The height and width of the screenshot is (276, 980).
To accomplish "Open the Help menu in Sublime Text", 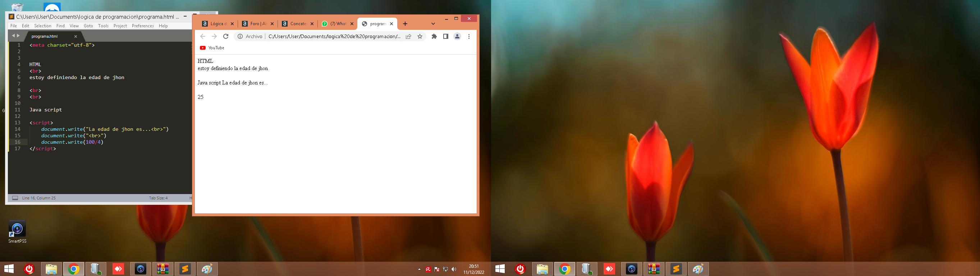I will click(163, 26).
